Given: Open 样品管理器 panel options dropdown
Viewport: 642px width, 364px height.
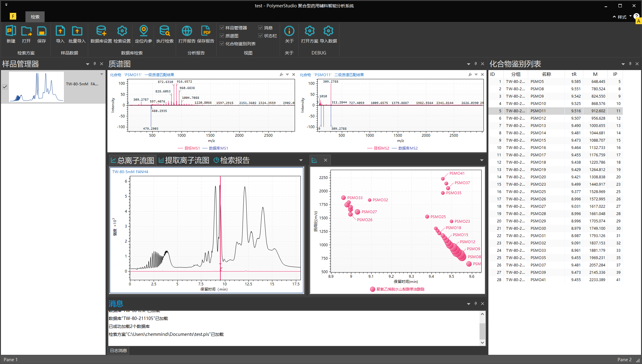Looking at the screenshot, I should pos(88,64).
